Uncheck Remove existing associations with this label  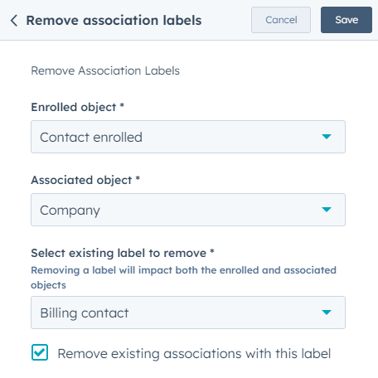(40, 353)
